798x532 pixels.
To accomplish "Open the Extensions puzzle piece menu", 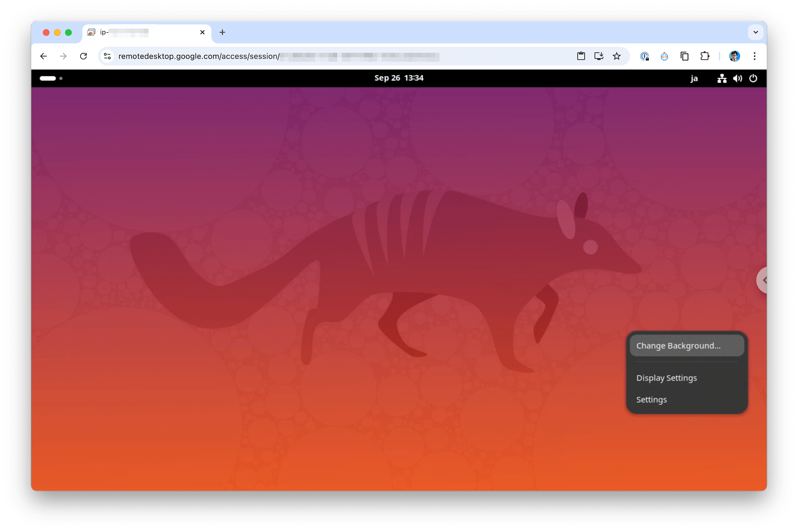I will [705, 56].
